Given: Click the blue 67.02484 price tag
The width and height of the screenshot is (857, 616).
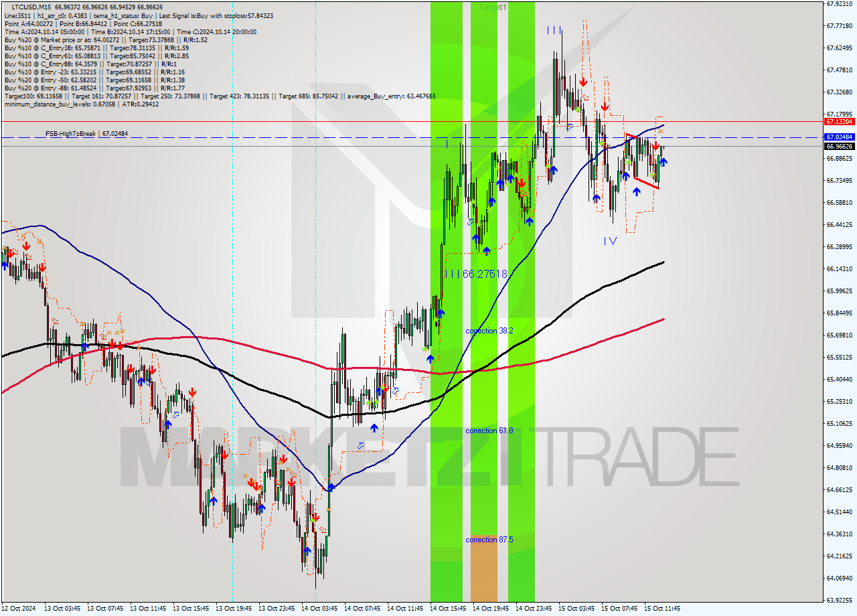Looking at the screenshot, I should click(x=840, y=137).
